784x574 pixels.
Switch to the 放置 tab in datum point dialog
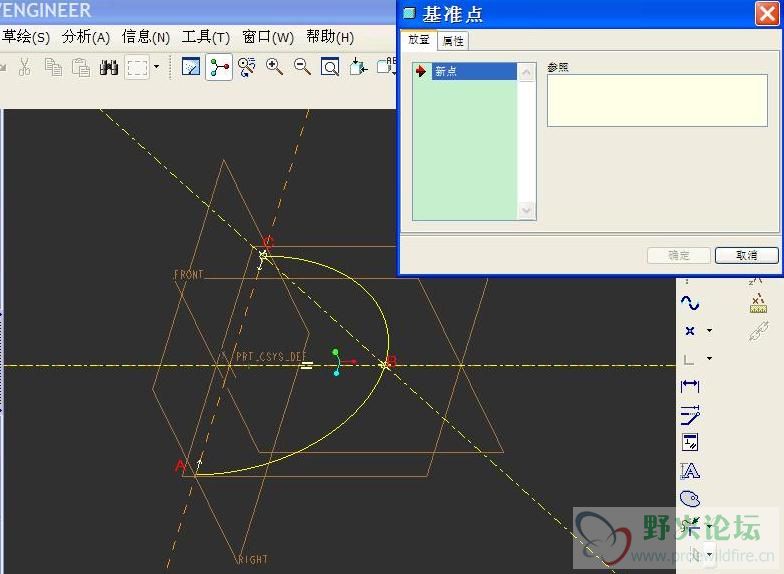419,40
